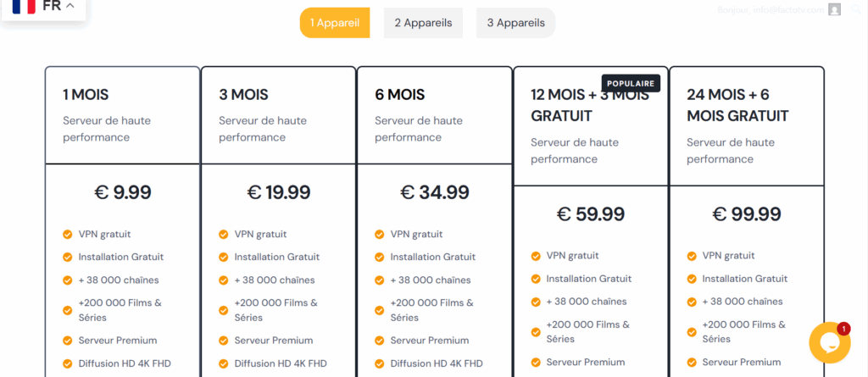Select the 1 Appareil tab
The image size is (868, 377).
tap(335, 23)
